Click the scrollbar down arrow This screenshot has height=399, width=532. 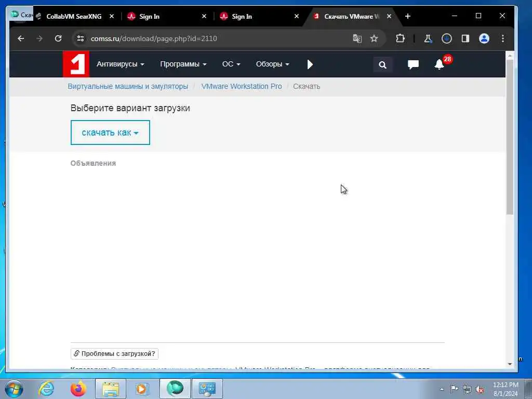tap(510, 364)
